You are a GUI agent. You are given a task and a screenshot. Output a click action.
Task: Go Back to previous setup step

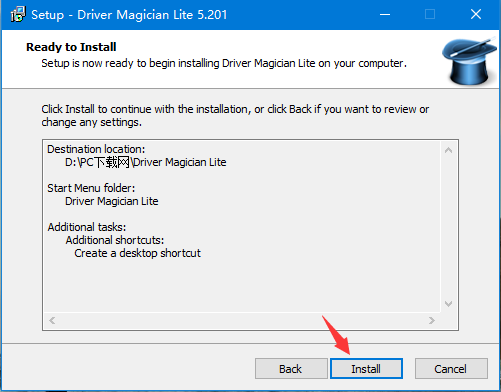(x=291, y=369)
